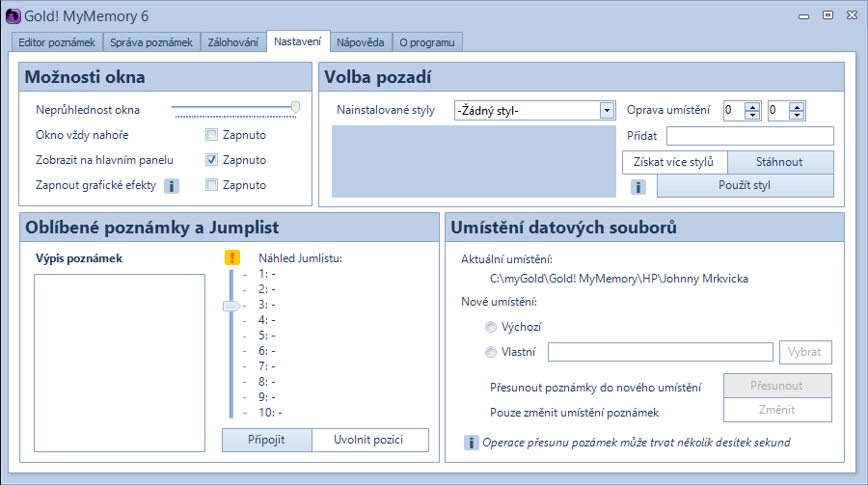Go to the Zálohování tab

tap(233, 42)
